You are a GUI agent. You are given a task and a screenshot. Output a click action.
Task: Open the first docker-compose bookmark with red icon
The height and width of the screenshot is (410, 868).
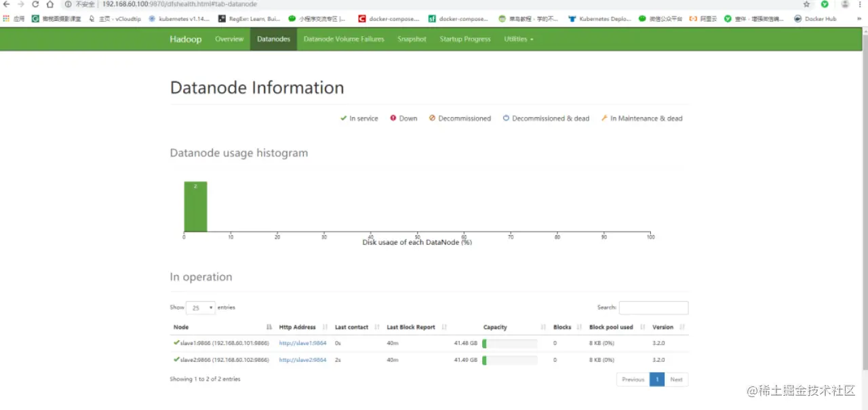pos(389,19)
